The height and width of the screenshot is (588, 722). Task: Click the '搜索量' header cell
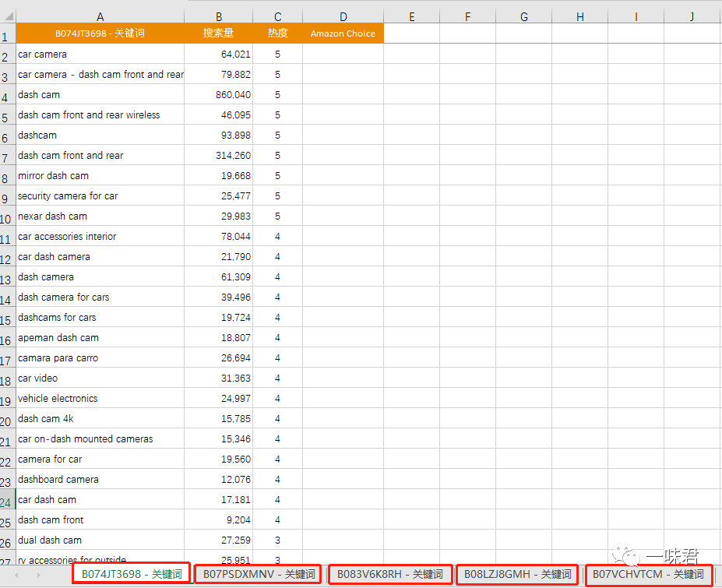(x=219, y=33)
